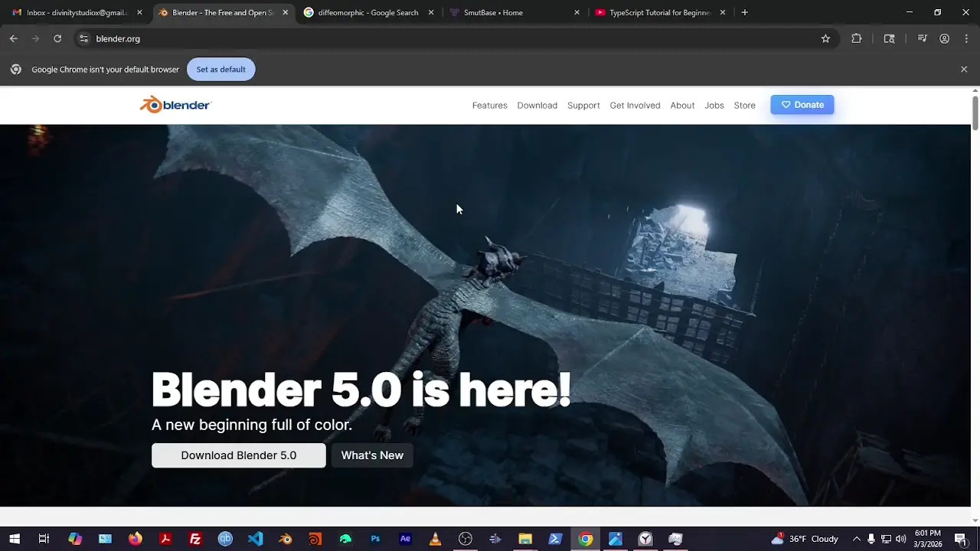Image resolution: width=980 pixels, height=551 pixels.
Task: Launch FileZilla from the taskbar
Action: [195, 539]
